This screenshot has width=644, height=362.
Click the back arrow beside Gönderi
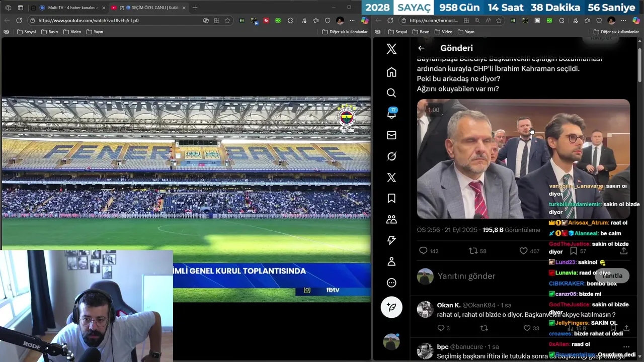[421, 48]
